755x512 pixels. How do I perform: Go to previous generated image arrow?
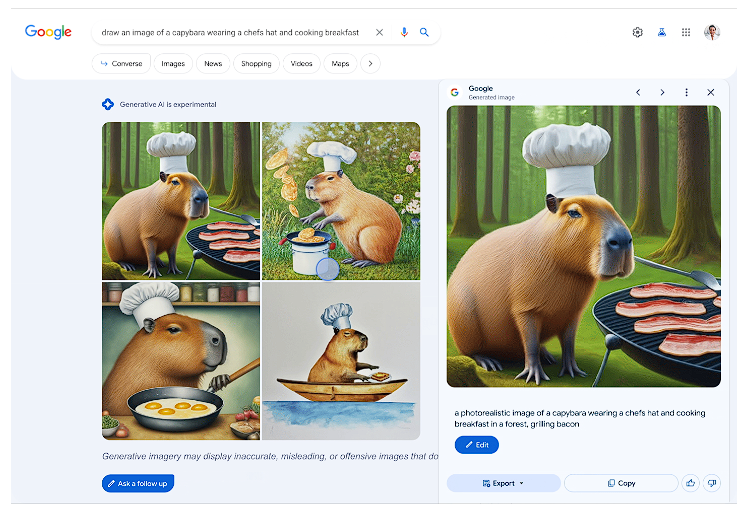tap(638, 92)
